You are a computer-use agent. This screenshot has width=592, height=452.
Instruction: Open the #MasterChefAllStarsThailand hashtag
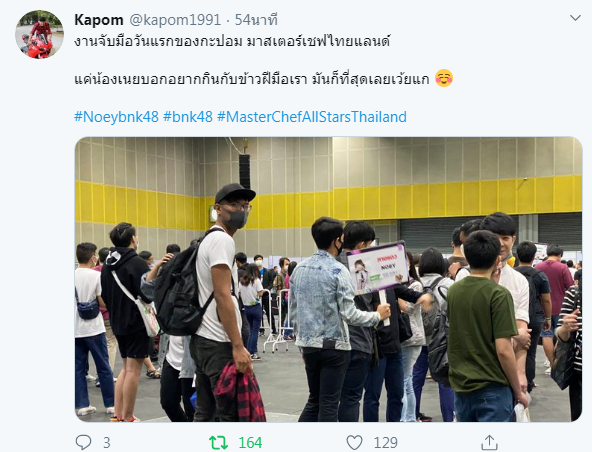tap(312, 117)
